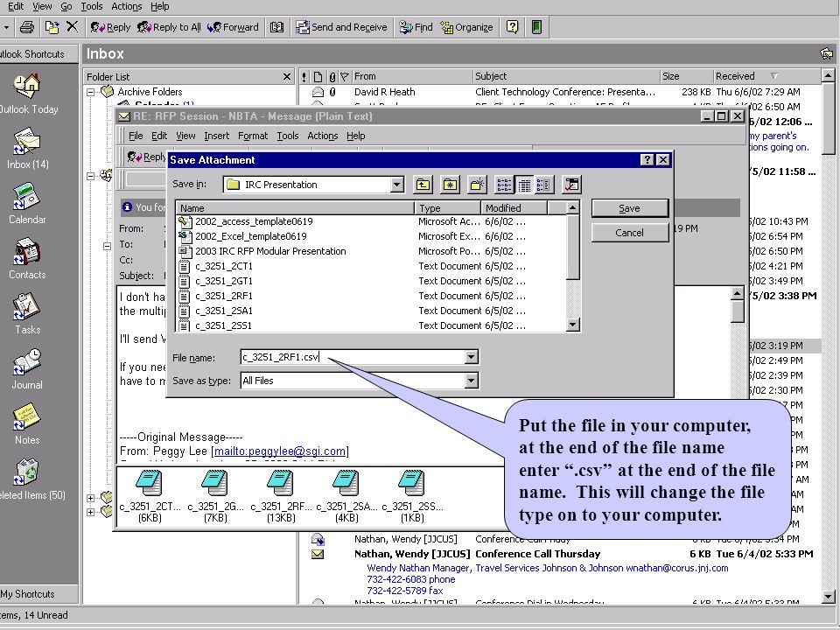This screenshot has height=630, width=840.
Task: Select 2002_access_template0619 in the file list
Action: [x=254, y=221]
